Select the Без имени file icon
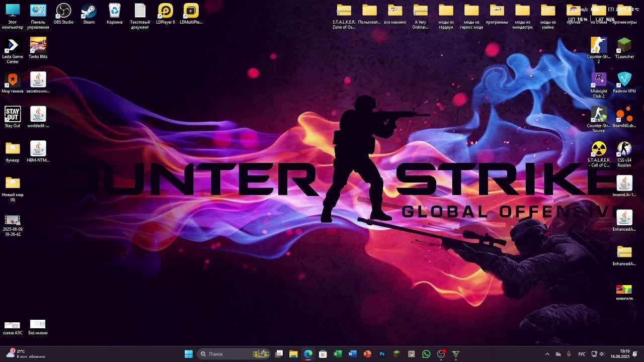This screenshot has height=362, width=644. tap(38, 327)
